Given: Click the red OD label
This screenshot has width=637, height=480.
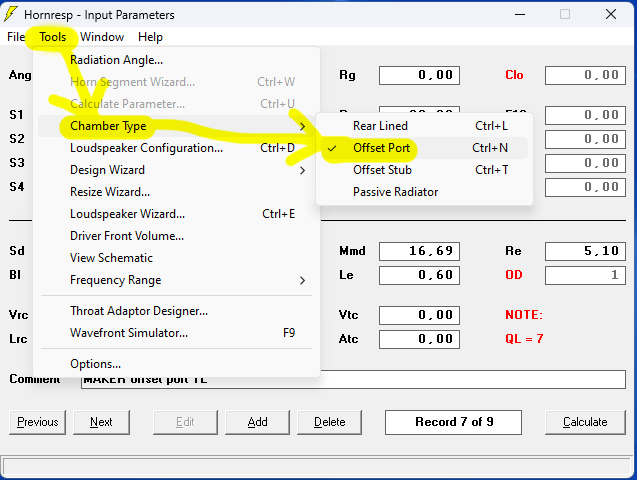Looking at the screenshot, I should coord(514,275).
